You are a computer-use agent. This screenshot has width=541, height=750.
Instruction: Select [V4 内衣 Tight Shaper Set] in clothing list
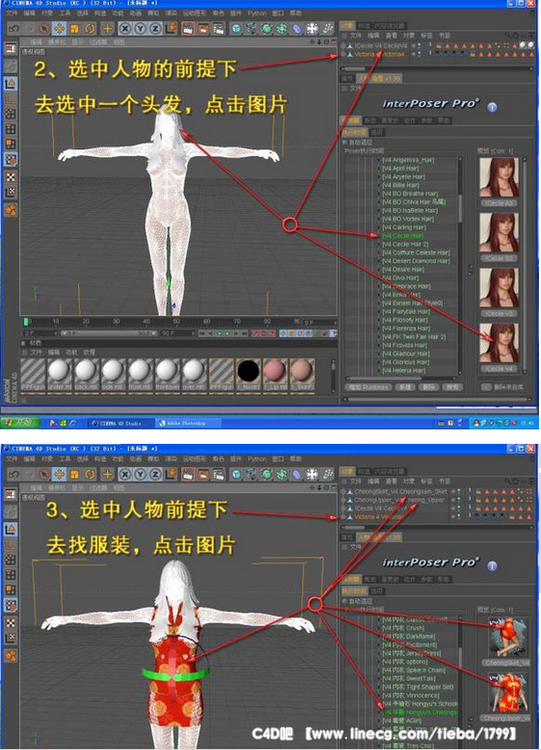(x=417, y=687)
